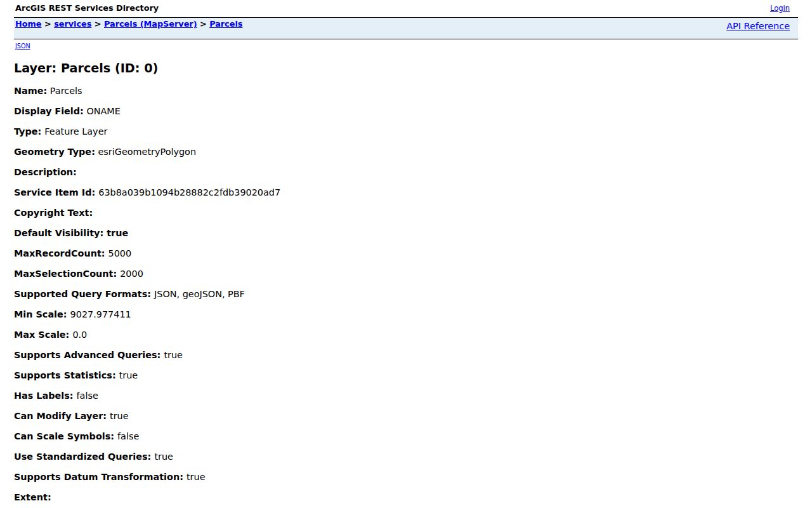Click the Max Scale value 0.0

pyautogui.click(x=80, y=335)
